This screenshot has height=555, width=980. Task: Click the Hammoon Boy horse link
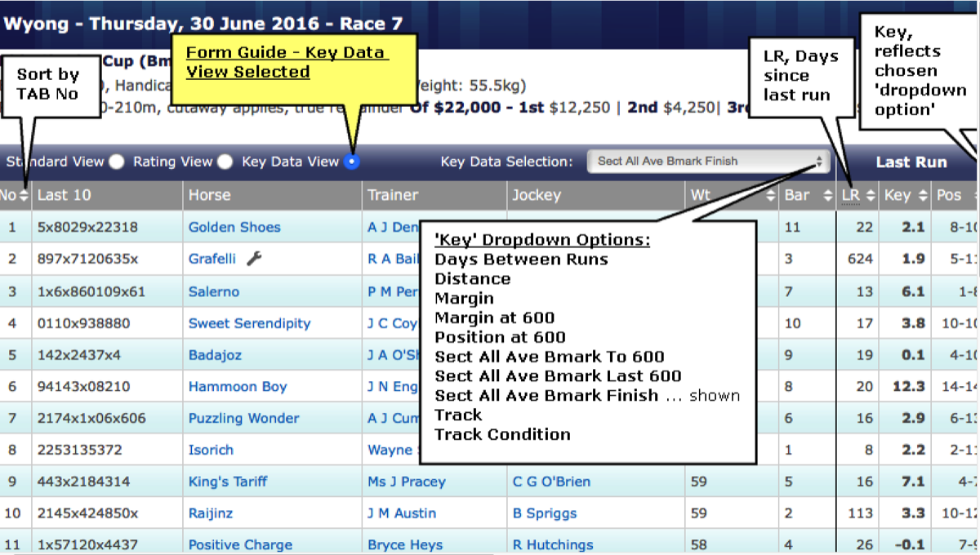point(238,387)
